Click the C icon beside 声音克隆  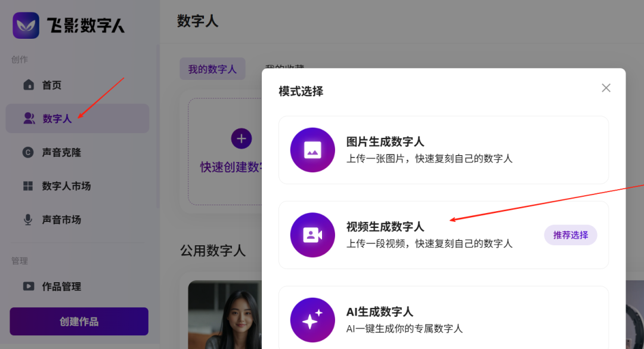[28, 153]
